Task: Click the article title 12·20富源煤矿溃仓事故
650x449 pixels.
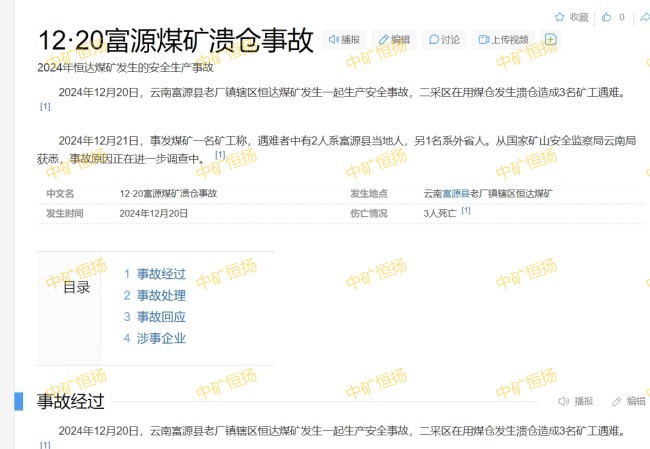Action: point(176,40)
